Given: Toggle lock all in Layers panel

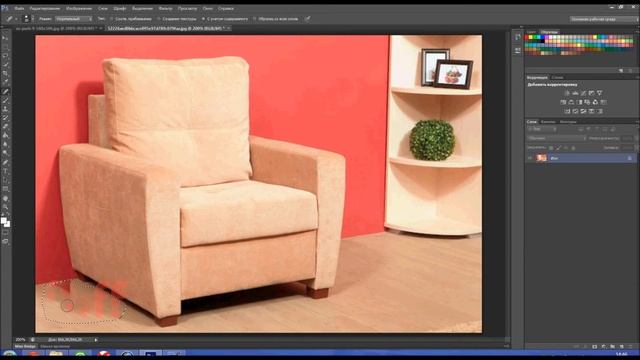Looking at the screenshot, I should pyautogui.click(x=573, y=148).
